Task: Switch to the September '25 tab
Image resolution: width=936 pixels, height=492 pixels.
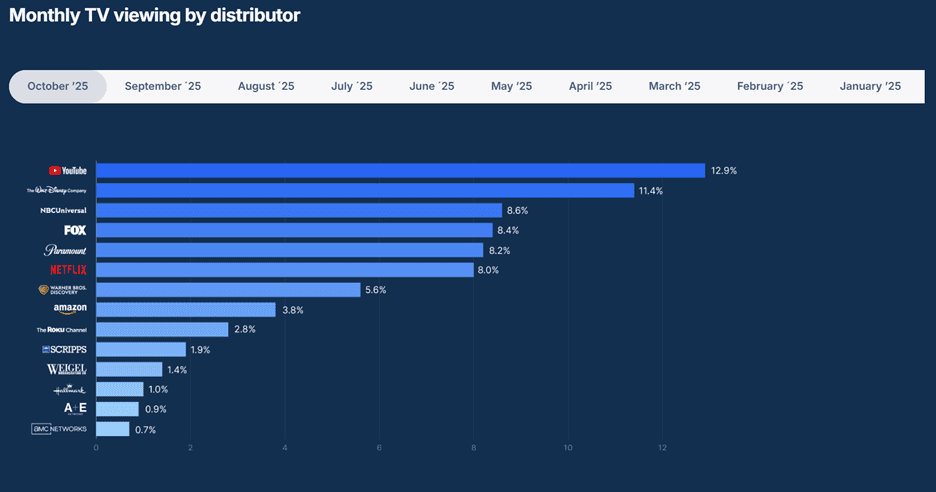Action: (163, 86)
